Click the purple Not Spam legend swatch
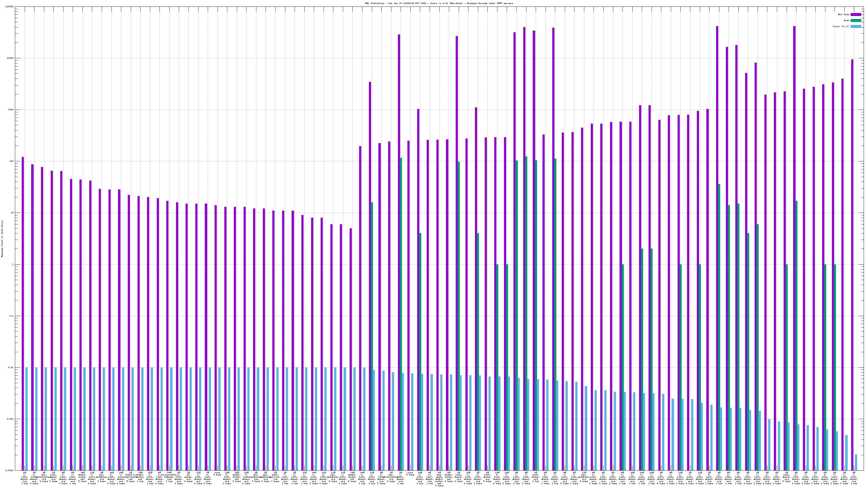Viewport: 868px width, 488px height. 856,14
